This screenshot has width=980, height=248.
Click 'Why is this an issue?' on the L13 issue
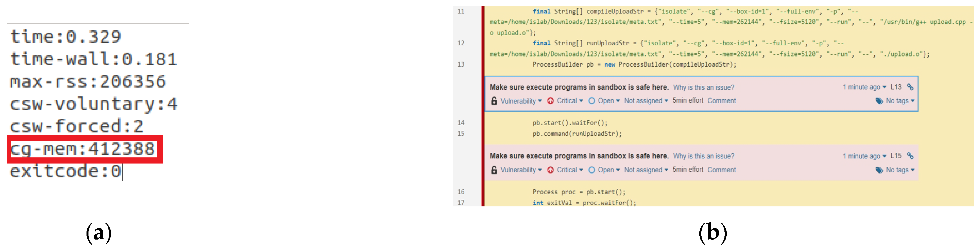[x=703, y=87]
